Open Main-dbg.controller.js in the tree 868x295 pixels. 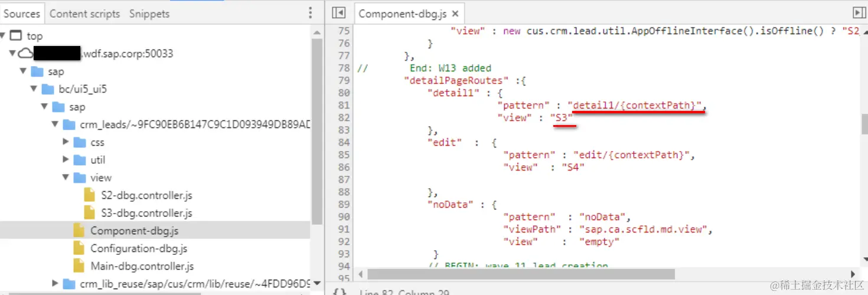[x=142, y=266]
